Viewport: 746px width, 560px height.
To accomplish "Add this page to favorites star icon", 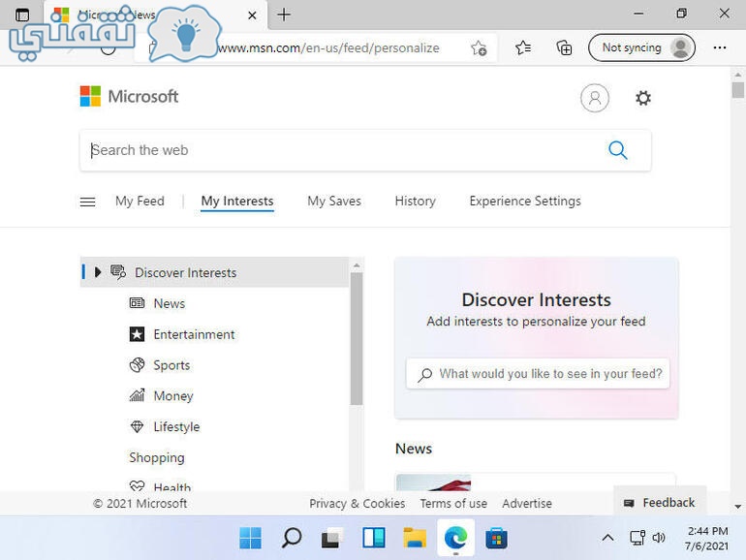I will [479, 48].
